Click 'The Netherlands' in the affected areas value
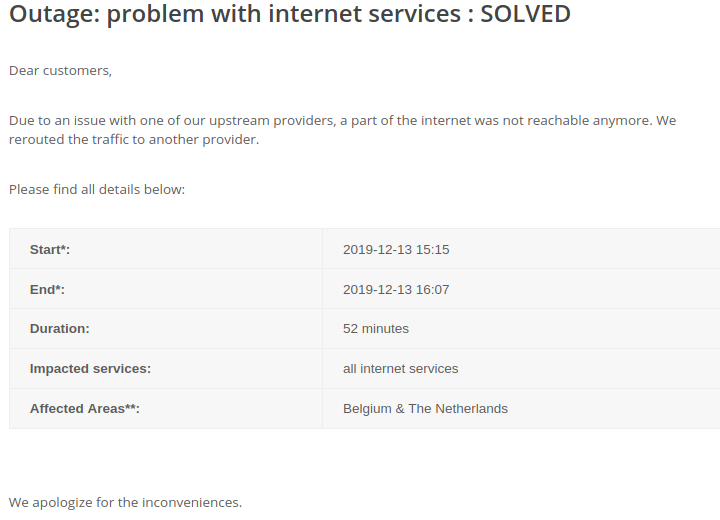The height and width of the screenshot is (520, 720). tap(458, 408)
